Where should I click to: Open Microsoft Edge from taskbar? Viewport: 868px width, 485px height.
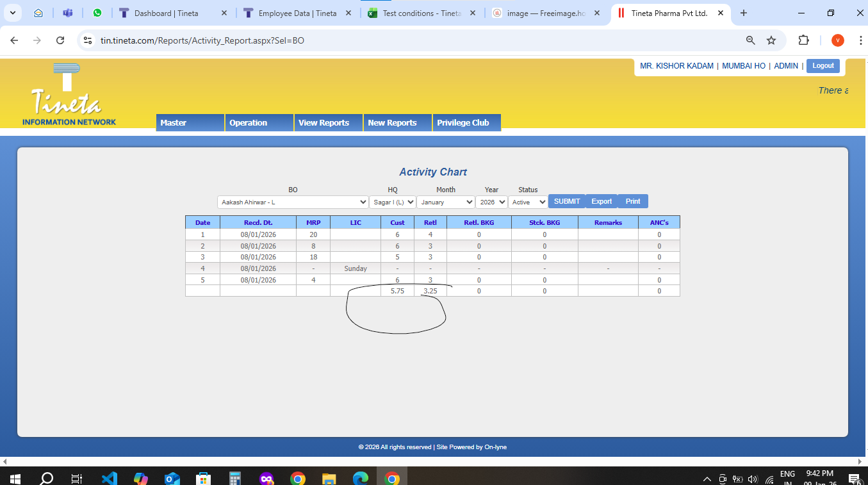point(361,478)
